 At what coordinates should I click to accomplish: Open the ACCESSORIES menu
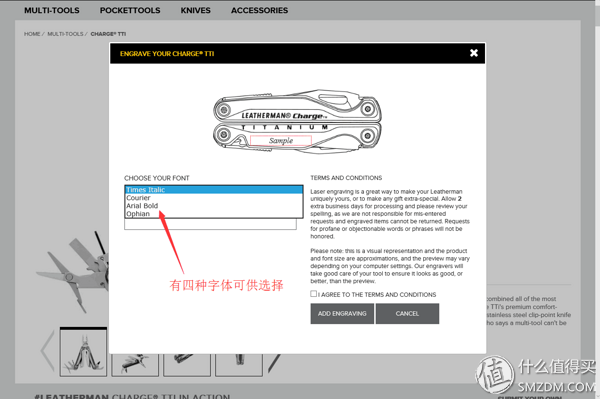pos(259,10)
